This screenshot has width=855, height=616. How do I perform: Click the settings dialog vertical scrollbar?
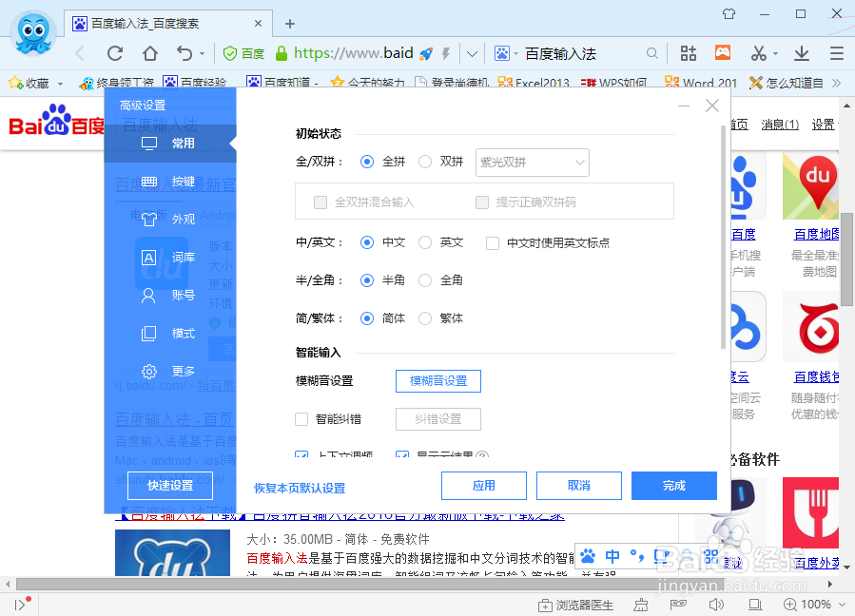click(723, 237)
